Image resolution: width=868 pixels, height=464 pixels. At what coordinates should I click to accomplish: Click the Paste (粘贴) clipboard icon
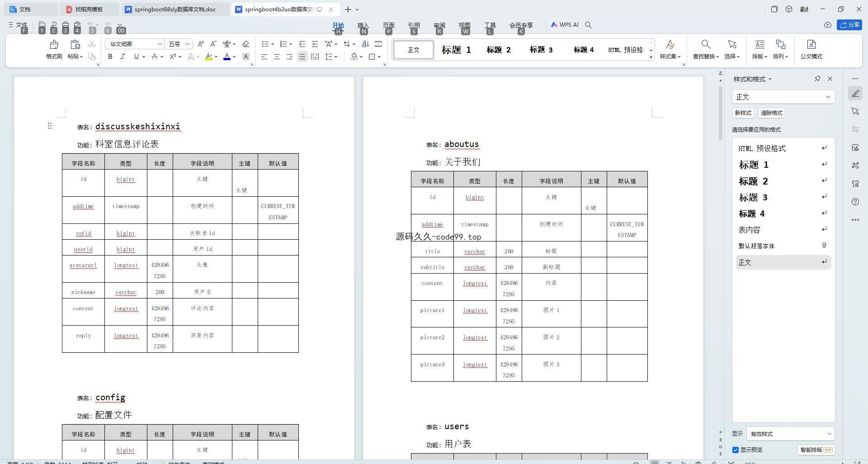(x=75, y=44)
